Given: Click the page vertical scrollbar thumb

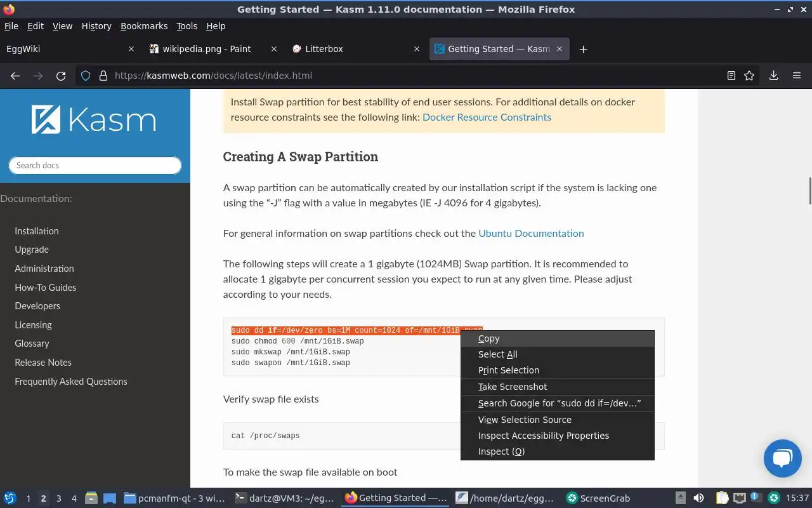Looking at the screenshot, I should [809, 191].
